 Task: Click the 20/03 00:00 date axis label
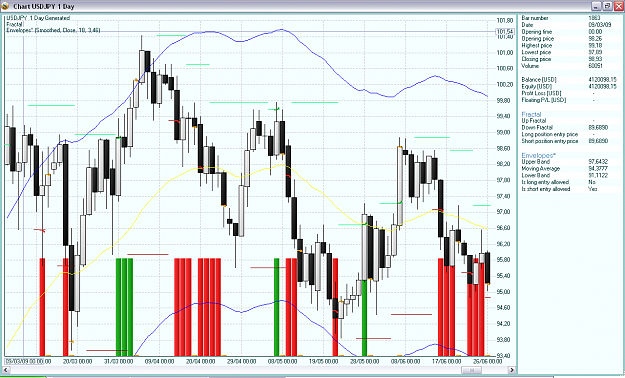(x=77, y=361)
